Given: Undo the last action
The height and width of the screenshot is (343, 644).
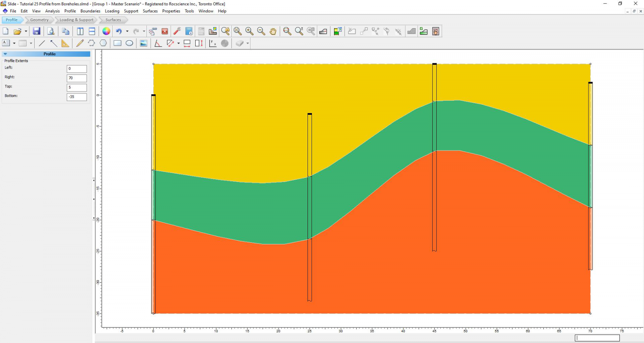Looking at the screenshot, I should 119,31.
